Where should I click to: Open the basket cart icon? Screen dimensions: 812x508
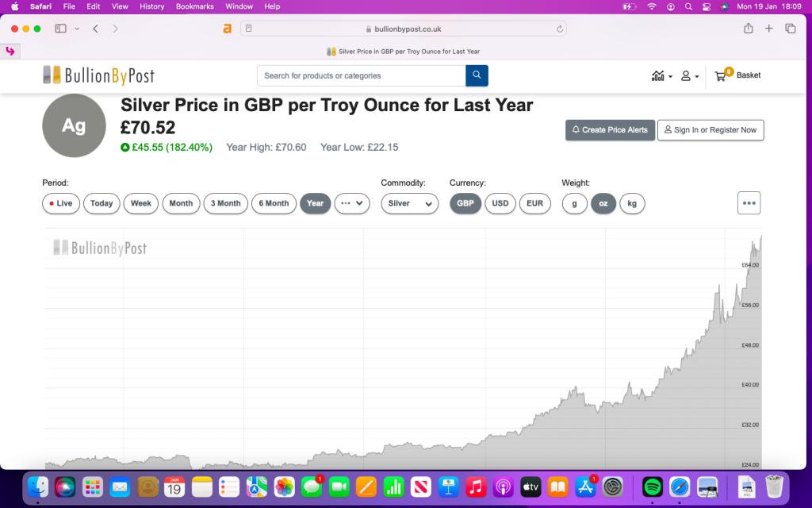click(x=720, y=76)
